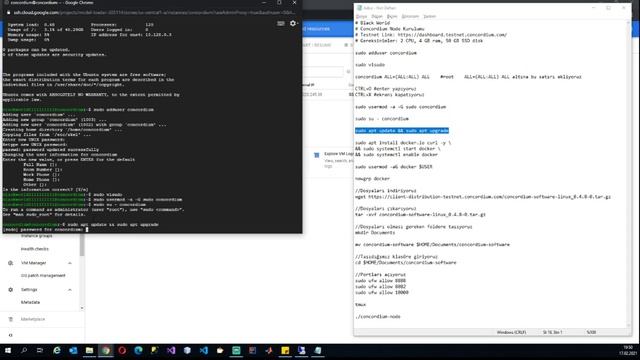Collapse sidebar with bottom arrow icon
Viewport: 640px width, 360px height.
pos(11,335)
